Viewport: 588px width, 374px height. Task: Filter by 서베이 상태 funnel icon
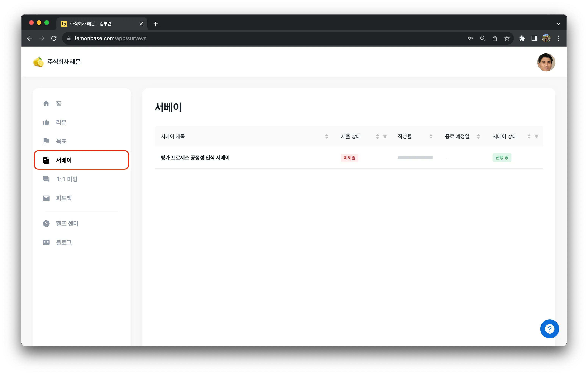536,137
